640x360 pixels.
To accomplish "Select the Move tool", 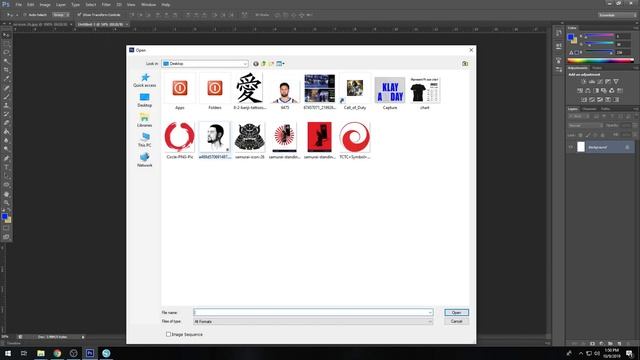I will (6, 35).
